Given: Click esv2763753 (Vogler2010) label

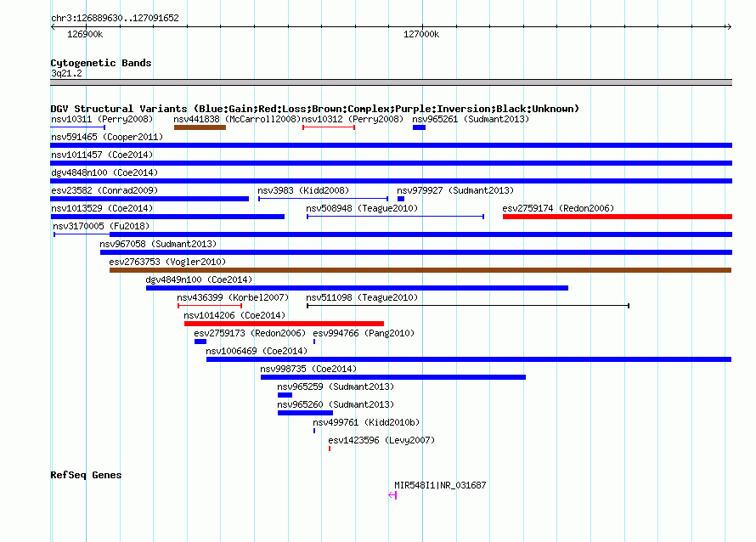Looking at the screenshot, I should (x=168, y=262).
